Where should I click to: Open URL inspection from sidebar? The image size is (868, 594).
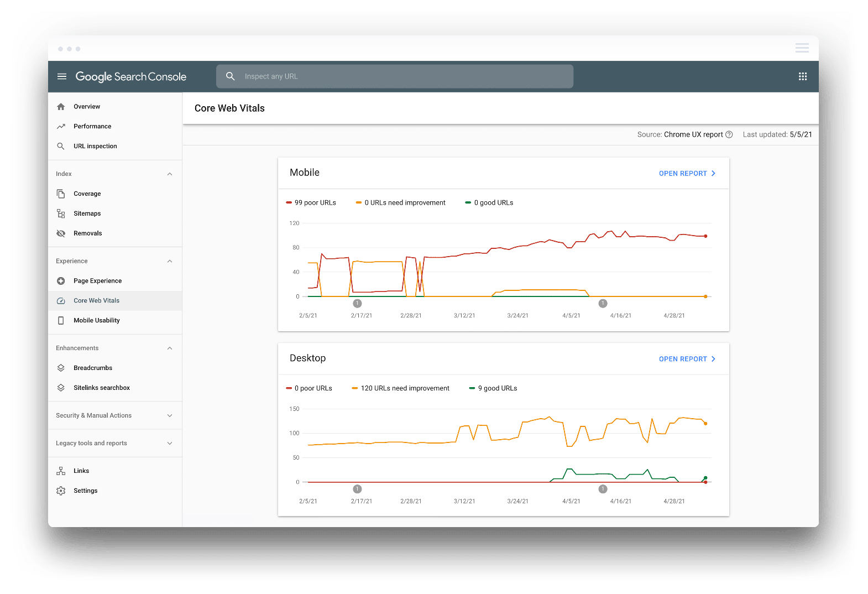(115, 147)
